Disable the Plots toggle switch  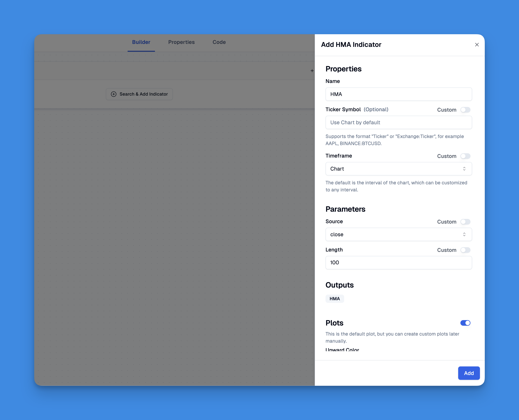pos(465,323)
